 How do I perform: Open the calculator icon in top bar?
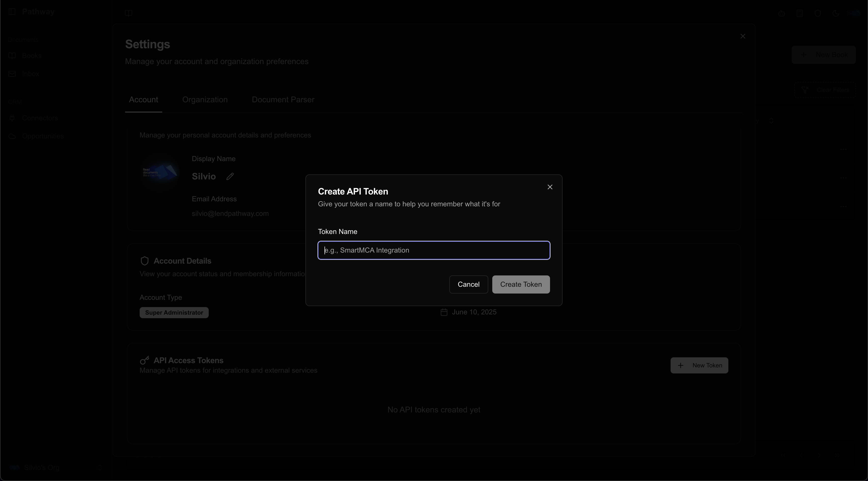coord(800,14)
